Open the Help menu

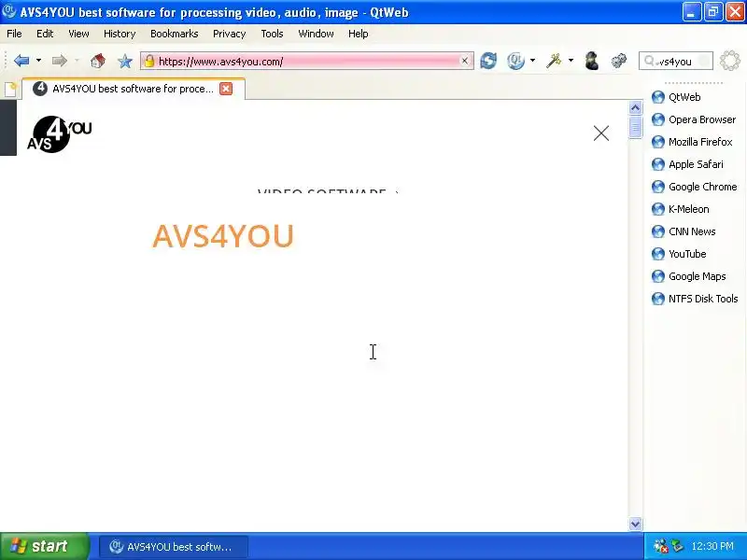point(359,34)
